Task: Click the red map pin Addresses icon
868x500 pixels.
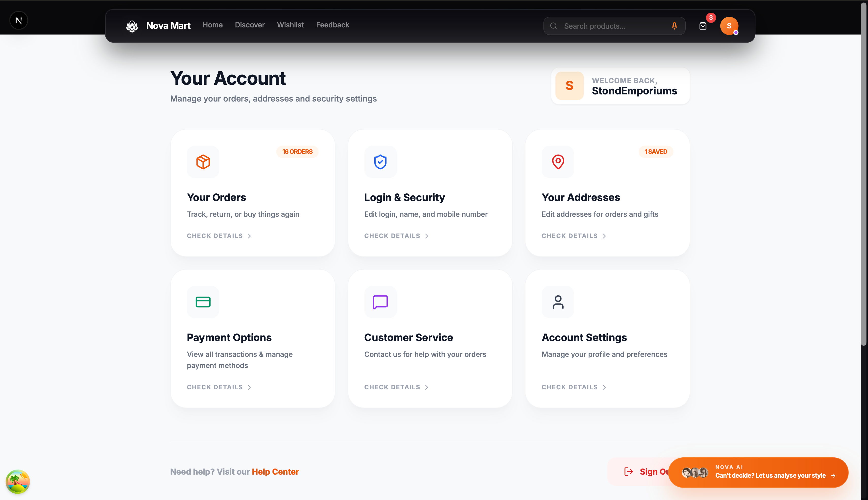Action: (558, 162)
